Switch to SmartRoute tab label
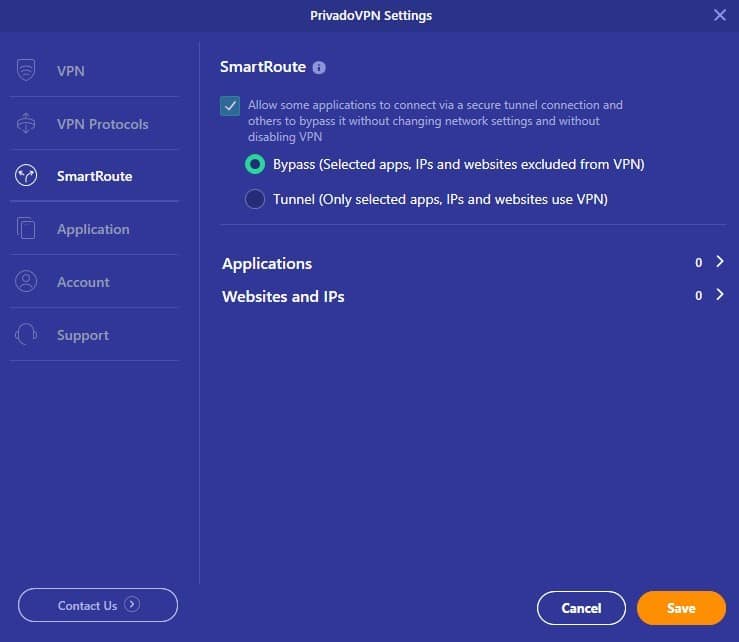 coord(94,176)
